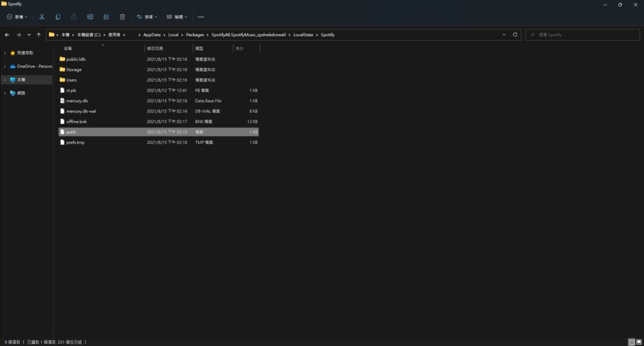The width and height of the screenshot is (644, 346).
Task: Go back with the left arrow
Action: click(x=7, y=35)
